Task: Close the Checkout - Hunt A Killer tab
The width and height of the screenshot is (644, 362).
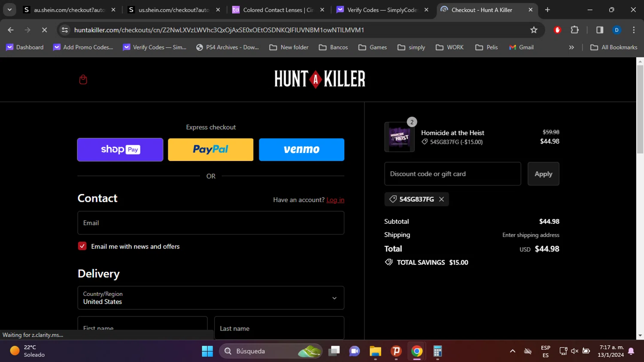Action: pyautogui.click(x=531, y=10)
